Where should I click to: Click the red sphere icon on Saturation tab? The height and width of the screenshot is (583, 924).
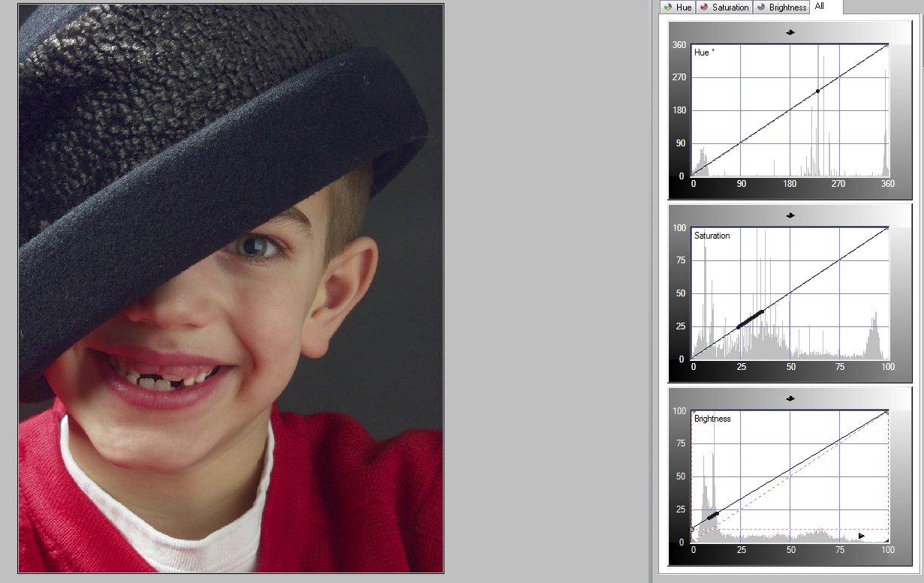(x=704, y=8)
